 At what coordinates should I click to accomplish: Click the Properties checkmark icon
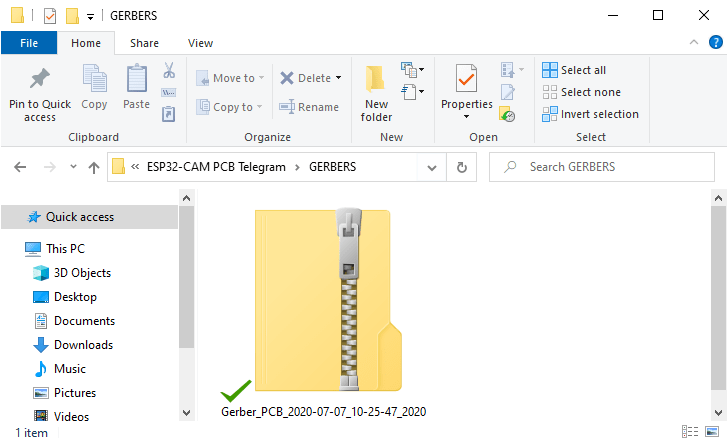pyautogui.click(x=466, y=78)
